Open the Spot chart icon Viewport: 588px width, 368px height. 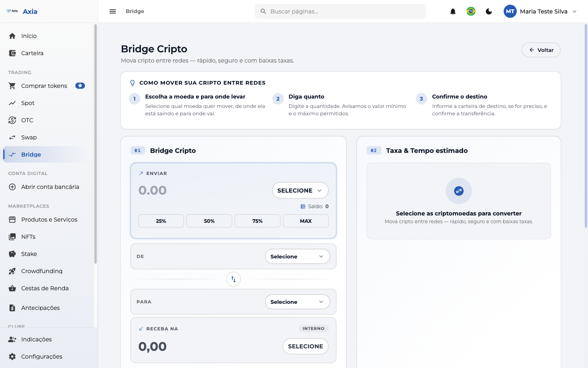12,103
